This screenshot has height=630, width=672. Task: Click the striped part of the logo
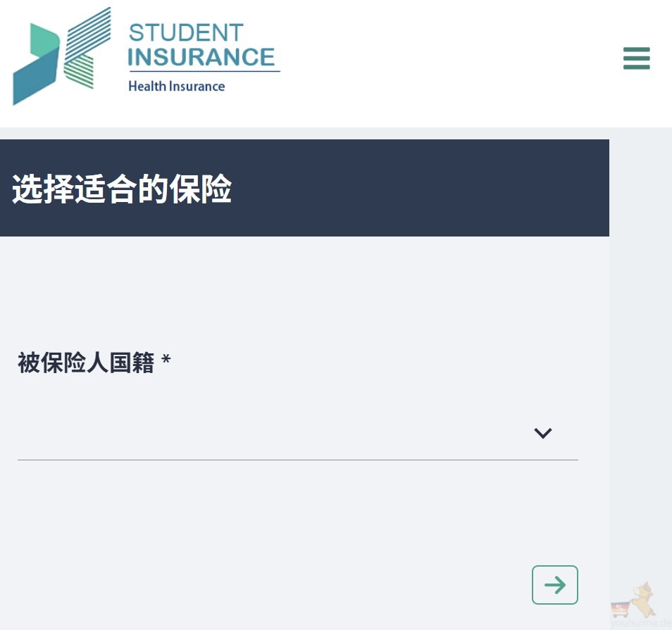[88, 49]
